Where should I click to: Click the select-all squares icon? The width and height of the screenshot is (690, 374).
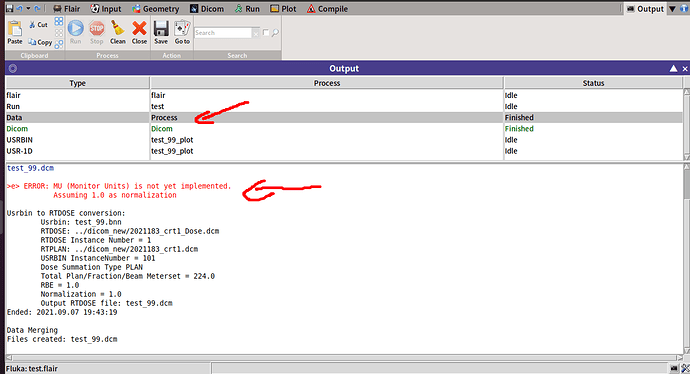click(x=59, y=22)
